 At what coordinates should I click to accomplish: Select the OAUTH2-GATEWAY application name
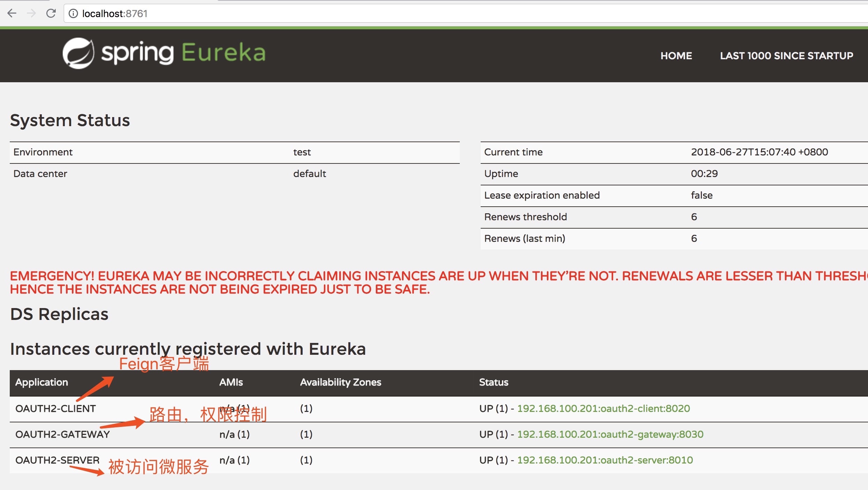(x=62, y=434)
